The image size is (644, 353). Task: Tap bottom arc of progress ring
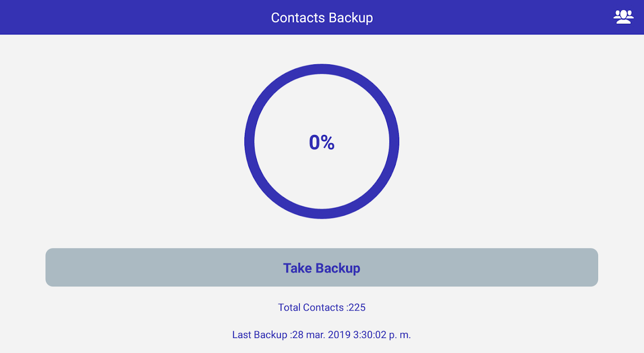coord(322,214)
